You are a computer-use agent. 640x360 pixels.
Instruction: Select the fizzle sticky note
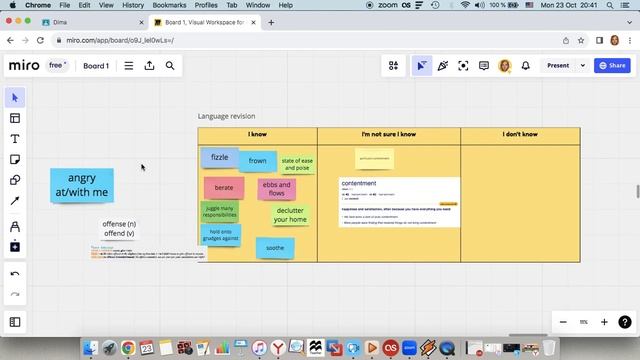coord(220,158)
